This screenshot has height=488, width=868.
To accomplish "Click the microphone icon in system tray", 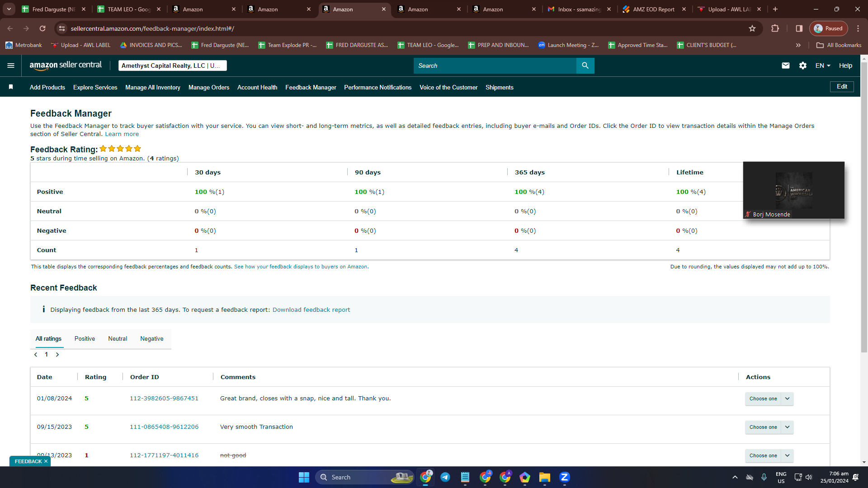I will point(764,477).
